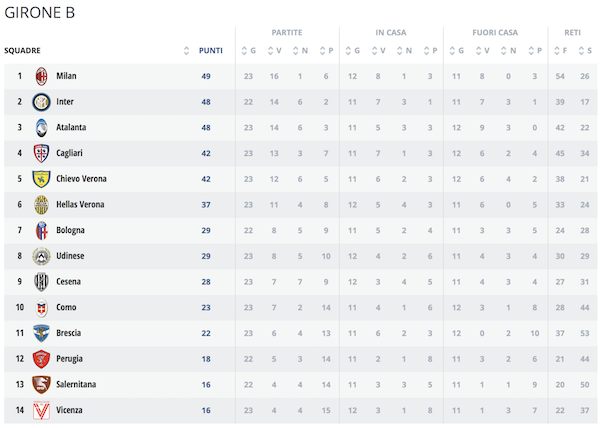This screenshot has width=600, height=428.
Task: Sort by RETI F goals scored
Action: tap(561, 50)
